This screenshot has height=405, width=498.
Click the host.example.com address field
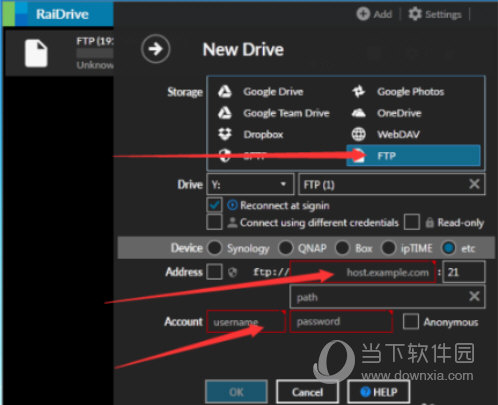pos(363,272)
